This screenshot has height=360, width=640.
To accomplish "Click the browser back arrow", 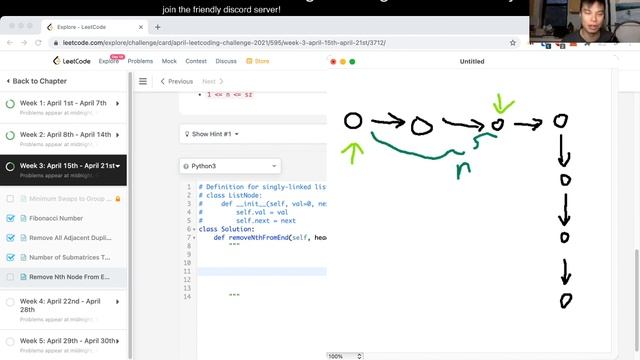I will (10, 42).
